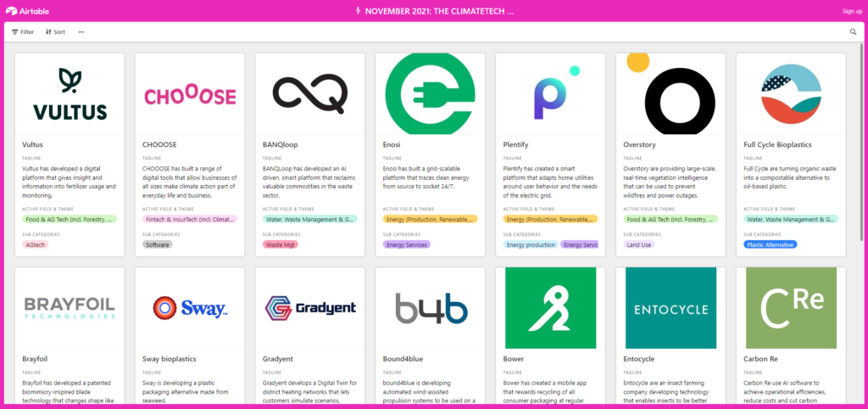The height and width of the screenshot is (409, 868).
Task: Open the Gradyent logo thumbnail
Action: (x=310, y=308)
